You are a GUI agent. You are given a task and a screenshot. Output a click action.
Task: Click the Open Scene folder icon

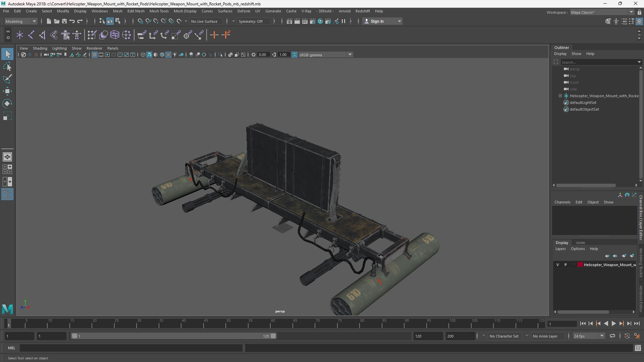pos(56,21)
